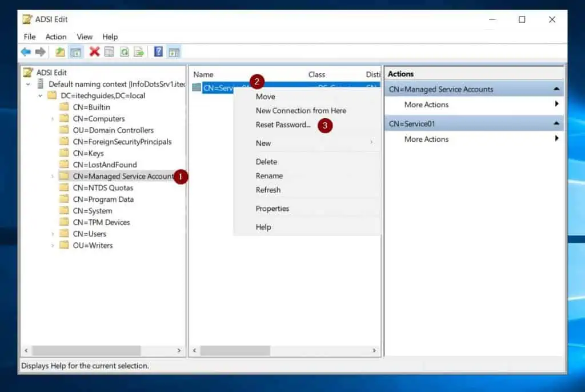Toggle the console tree pane icon
This screenshot has width=585, height=392.
coord(76,51)
